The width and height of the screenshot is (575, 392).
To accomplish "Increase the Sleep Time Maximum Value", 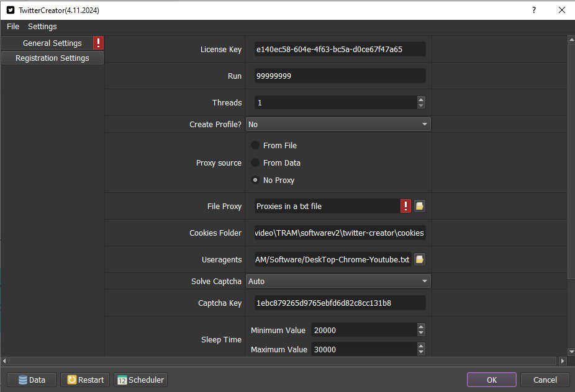I will point(421,346).
